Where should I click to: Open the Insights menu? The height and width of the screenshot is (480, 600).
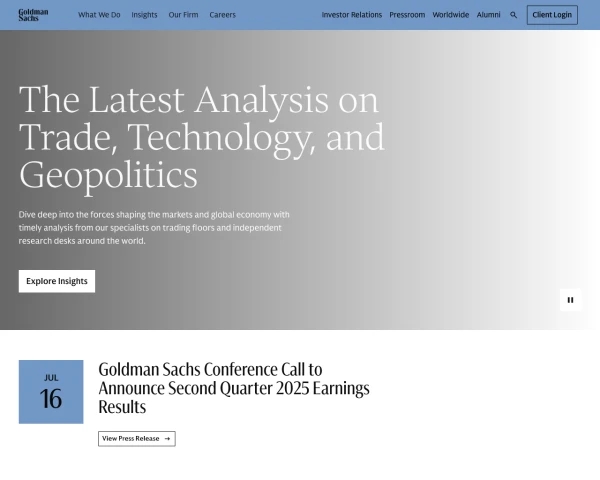tap(144, 15)
